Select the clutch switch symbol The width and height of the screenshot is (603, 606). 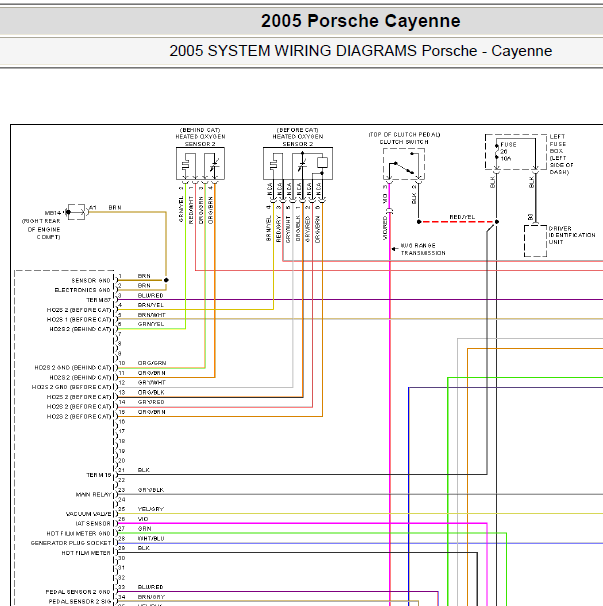404,164
